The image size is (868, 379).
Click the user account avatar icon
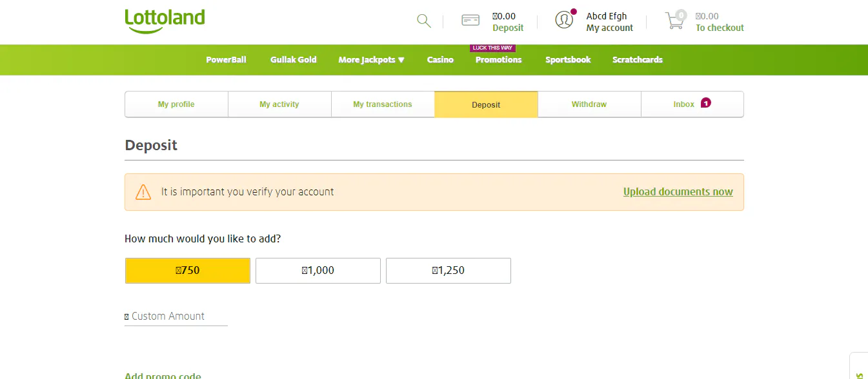565,20
